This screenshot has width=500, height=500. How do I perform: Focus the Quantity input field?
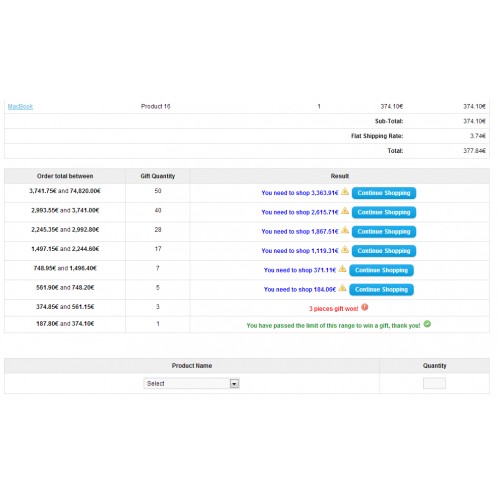(434, 383)
